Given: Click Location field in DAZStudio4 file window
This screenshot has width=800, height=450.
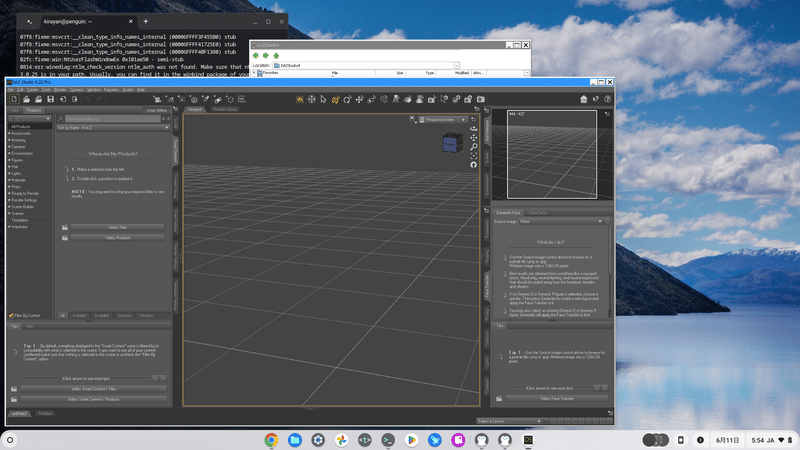Looking at the screenshot, I should pyautogui.click(x=366, y=65).
